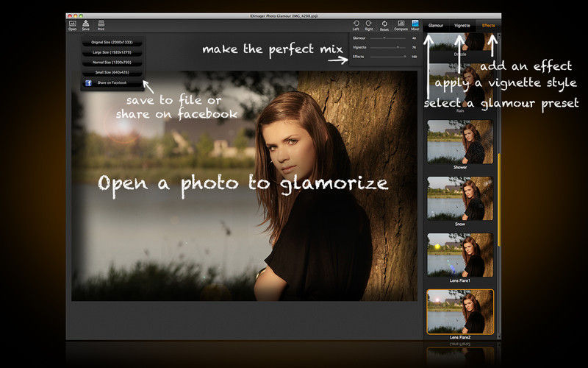Save at Original Size (2000x1333)
This screenshot has width=588, height=368.
[112, 43]
